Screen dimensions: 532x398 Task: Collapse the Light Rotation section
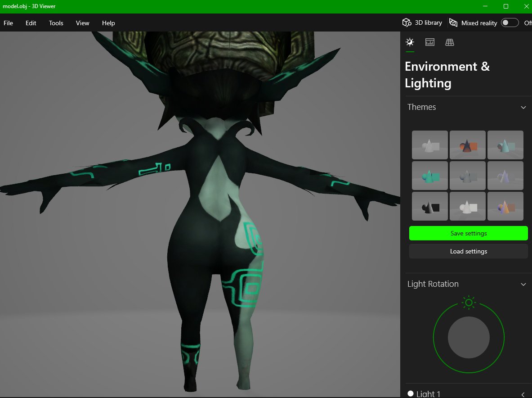pyautogui.click(x=523, y=284)
